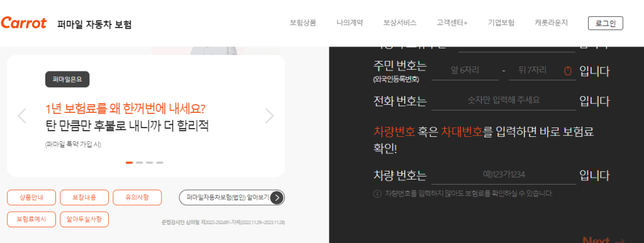Click the 상품안내 button
This screenshot has height=243, width=644.
pos(31,198)
